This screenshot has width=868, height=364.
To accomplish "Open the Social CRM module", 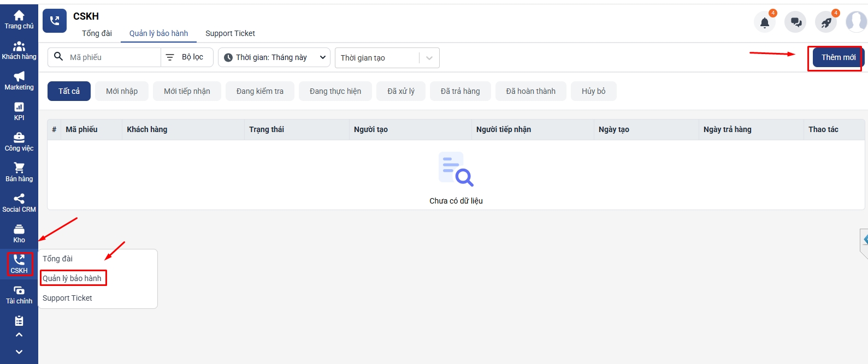I will click(x=19, y=203).
